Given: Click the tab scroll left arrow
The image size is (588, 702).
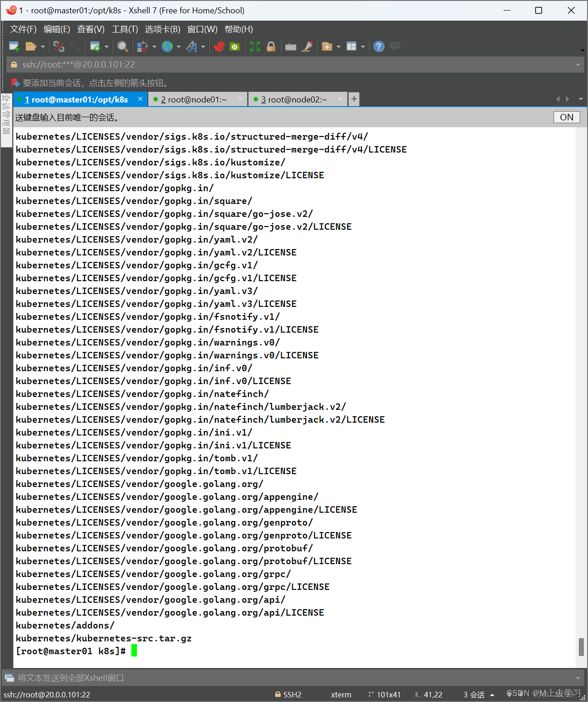Looking at the screenshot, I should click(x=558, y=99).
